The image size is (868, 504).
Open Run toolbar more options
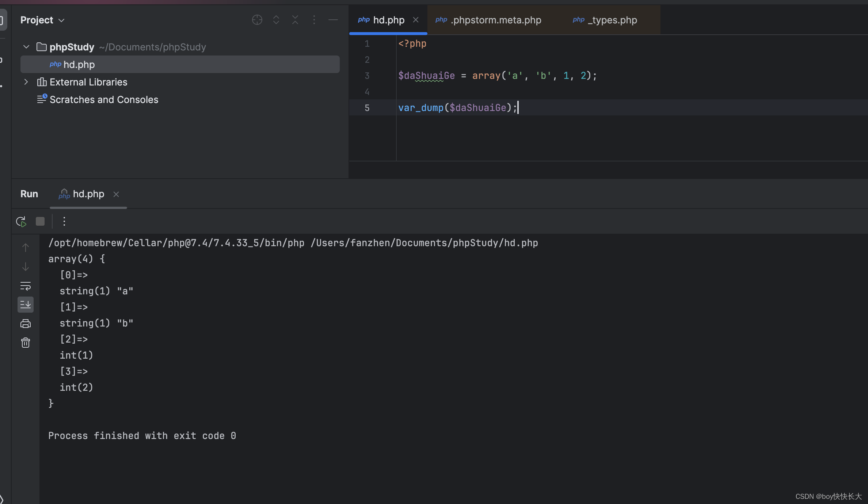[64, 221]
